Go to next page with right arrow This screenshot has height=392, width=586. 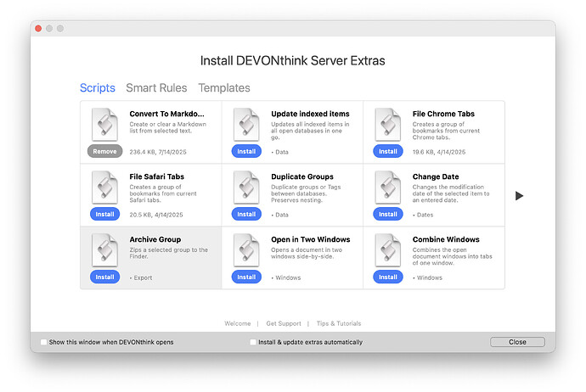pos(519,196)
